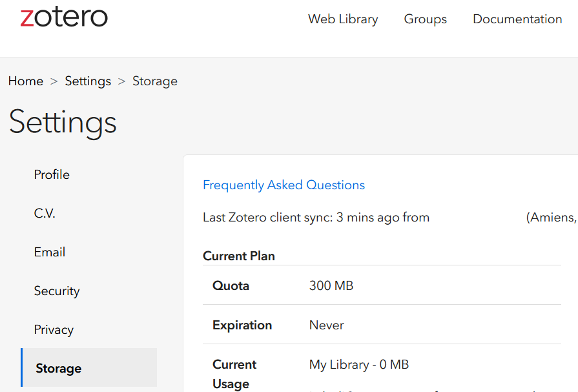This screenshot has height=392, width=578.
Task: Click the 300 MB quota value
Action: [331, 285]
